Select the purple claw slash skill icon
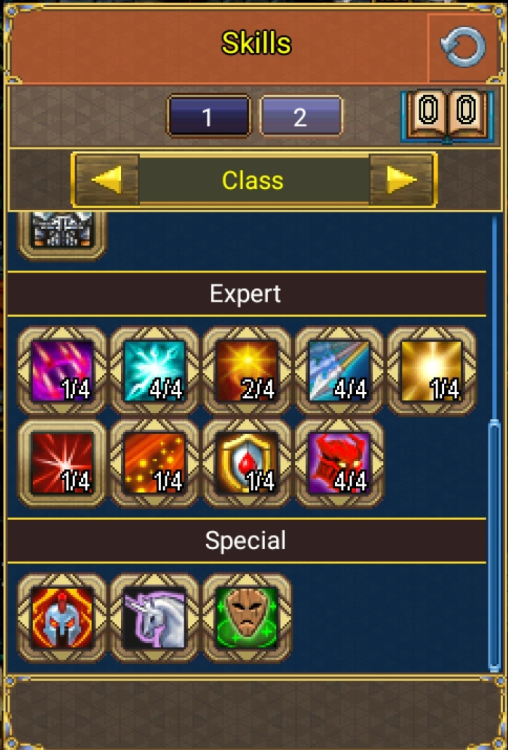508x750 pixels. click(x=62, y=370)
